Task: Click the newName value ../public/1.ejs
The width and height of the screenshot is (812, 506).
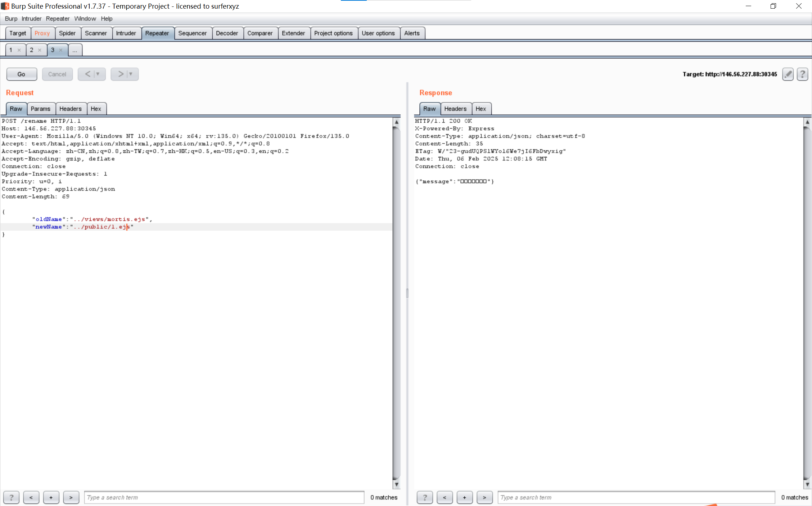Action: [x=102, y=227]
